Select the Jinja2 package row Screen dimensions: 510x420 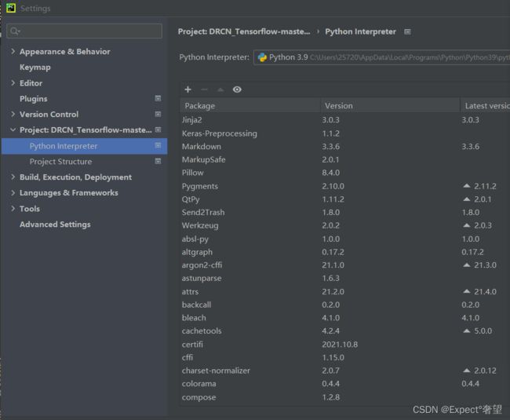pos(344,120)
